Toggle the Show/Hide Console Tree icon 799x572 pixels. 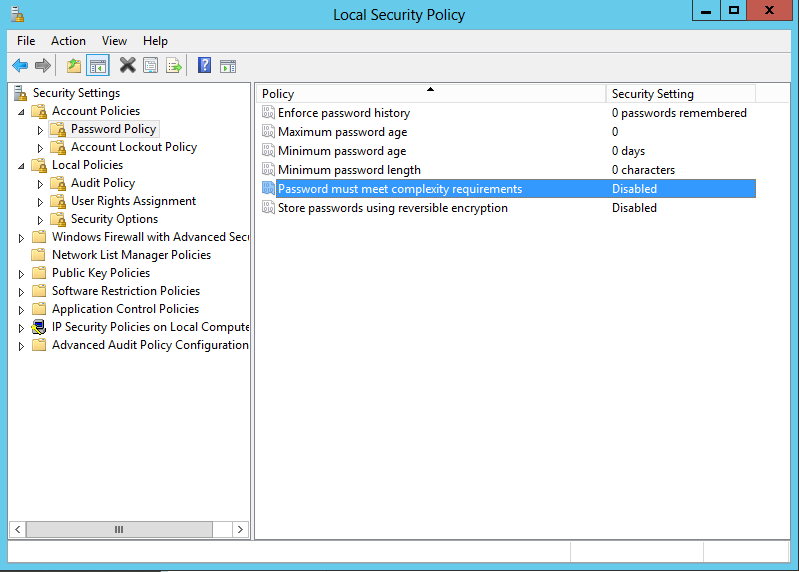click(x=97, y=66)
